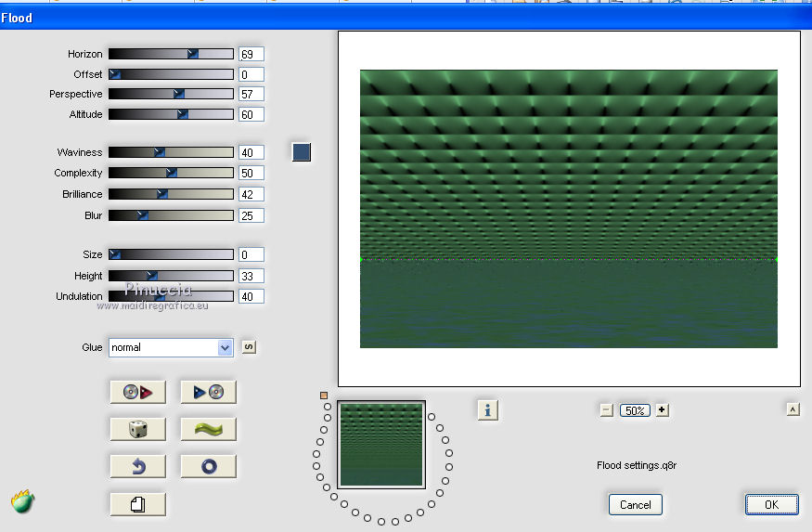The height and width of the screenshot is (532, 812).
Task: Click the save settings arrow-to-disc button
Action: pyautogui.click(x=208, y=392)
